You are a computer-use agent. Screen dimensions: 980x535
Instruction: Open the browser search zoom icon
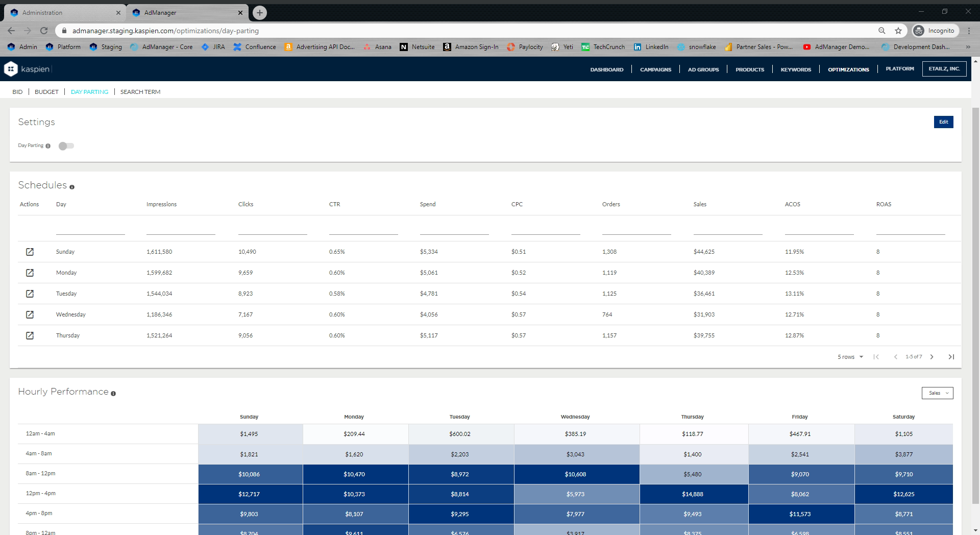881,31
